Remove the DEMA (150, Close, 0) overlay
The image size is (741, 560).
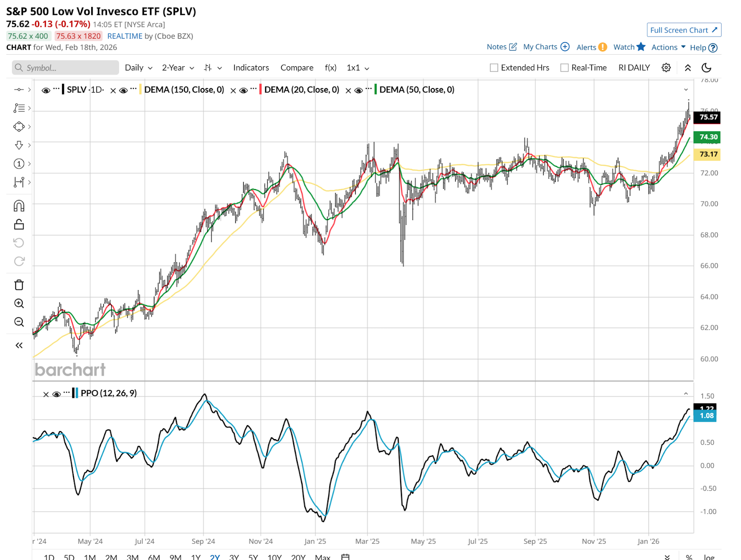coord(113,91)
